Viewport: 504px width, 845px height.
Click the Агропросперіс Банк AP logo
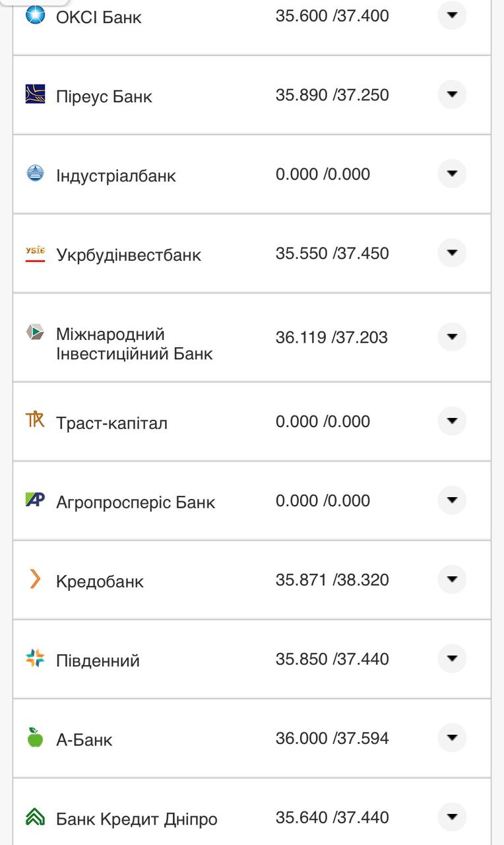point(34,500)
